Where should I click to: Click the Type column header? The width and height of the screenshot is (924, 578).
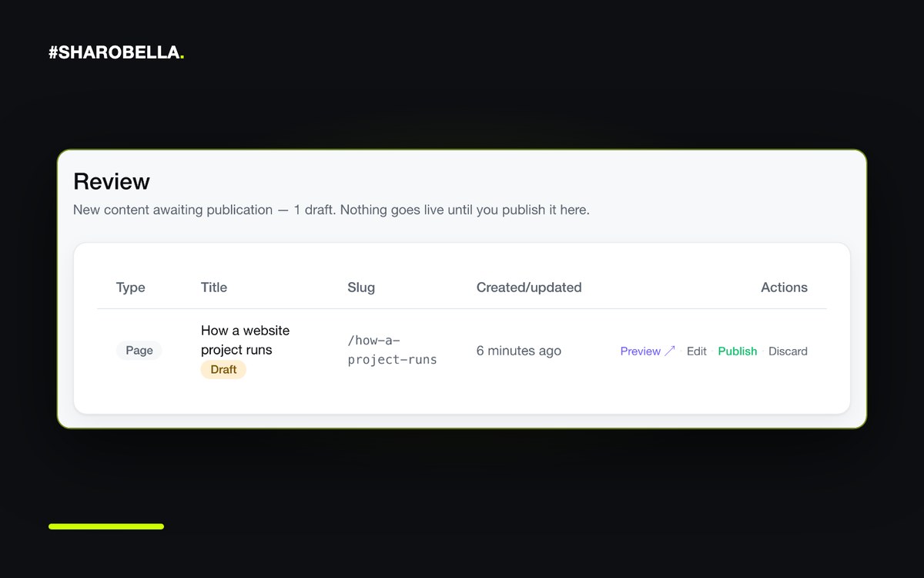[131, 287]
